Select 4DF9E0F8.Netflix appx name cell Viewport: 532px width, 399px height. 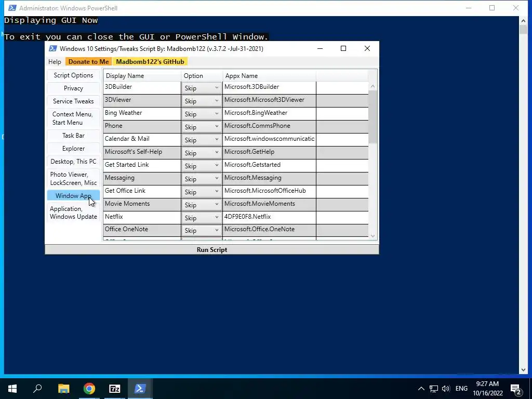point(269,217)
